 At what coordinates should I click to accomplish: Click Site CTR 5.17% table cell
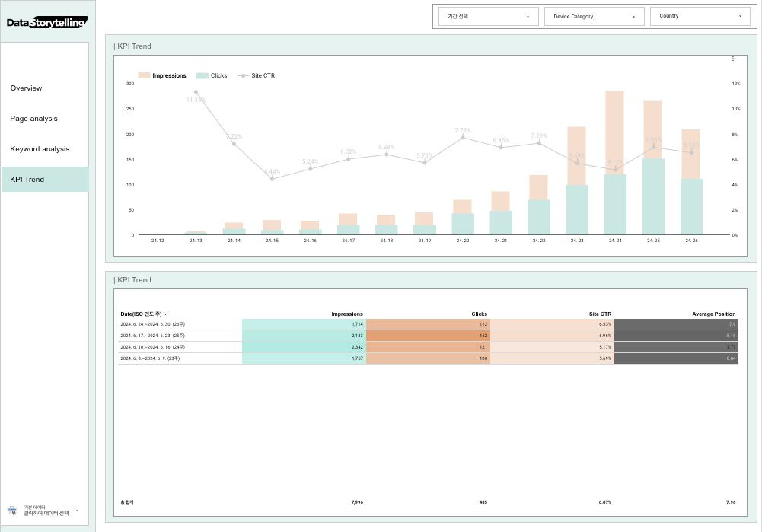(552, 347)
